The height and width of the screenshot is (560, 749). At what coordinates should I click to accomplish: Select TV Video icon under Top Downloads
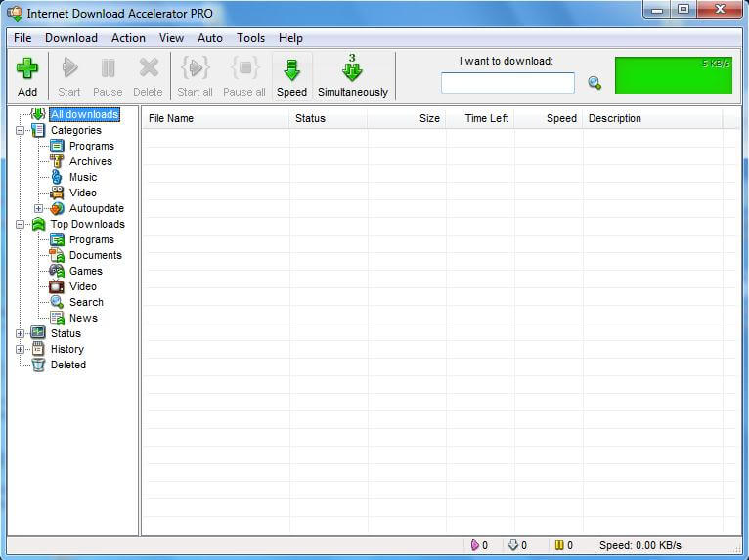pos(57,286)
